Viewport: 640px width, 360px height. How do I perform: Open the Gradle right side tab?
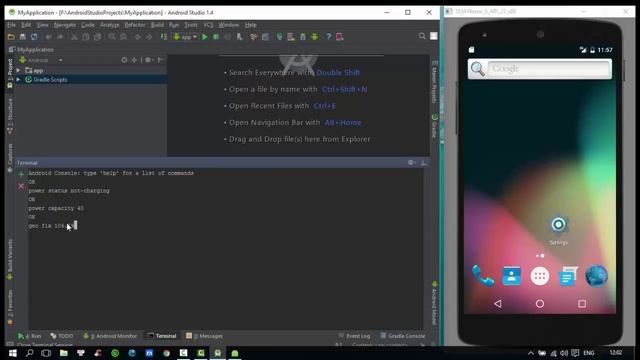(434, 126)
